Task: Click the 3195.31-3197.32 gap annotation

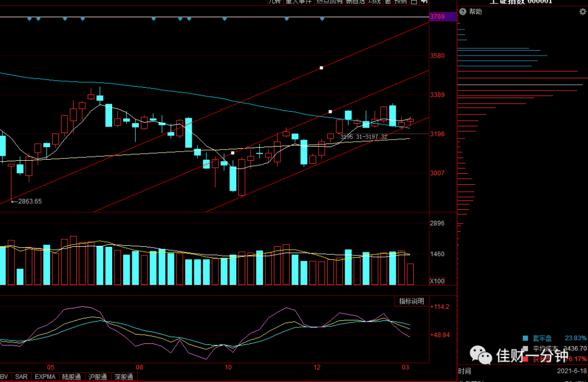Action: tap(364, 137)
